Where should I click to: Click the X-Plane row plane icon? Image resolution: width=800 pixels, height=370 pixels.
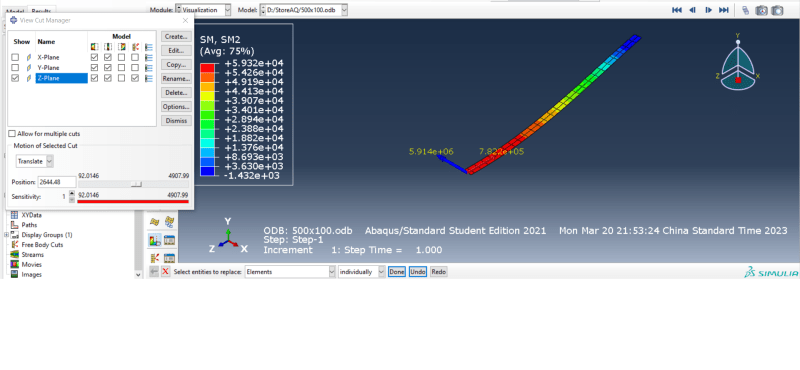pos(29,57)
